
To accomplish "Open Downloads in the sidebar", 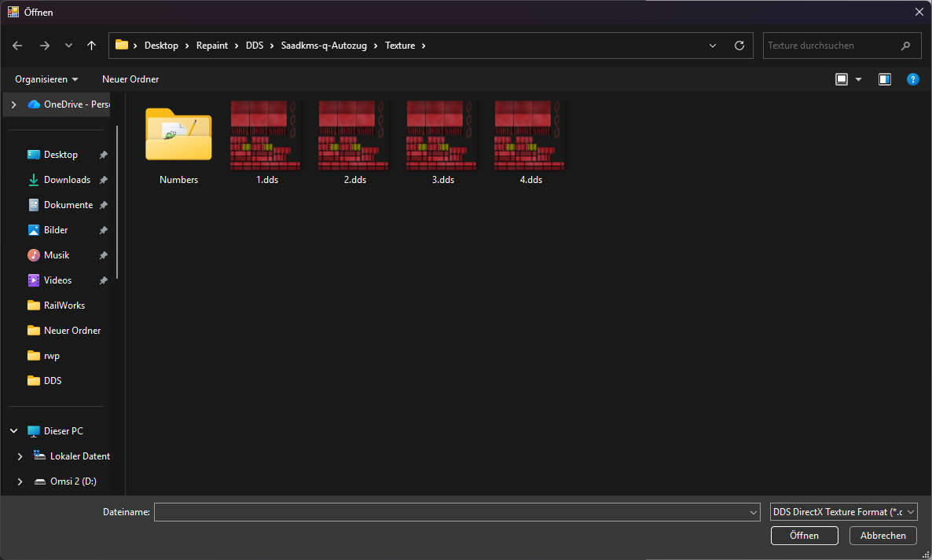I will coord(67,180).
